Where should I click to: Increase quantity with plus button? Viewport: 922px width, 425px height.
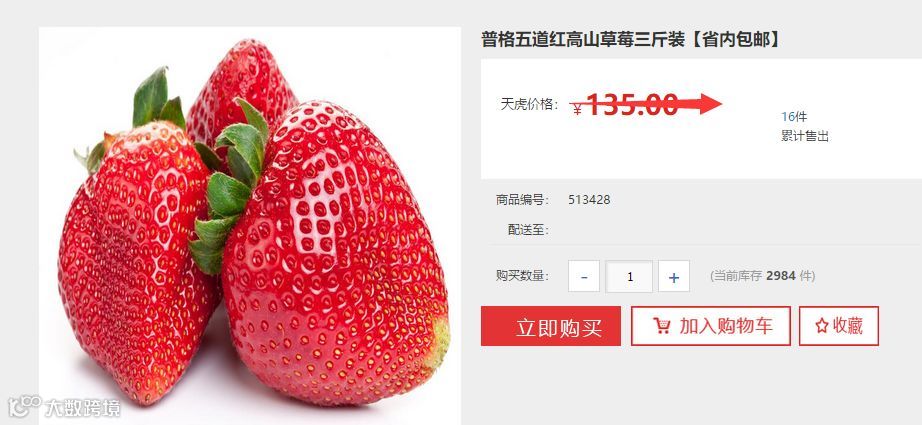[x=674, y=276]
